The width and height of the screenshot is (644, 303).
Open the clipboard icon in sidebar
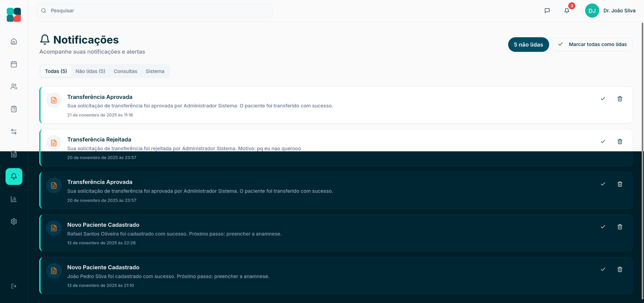[14, 109]
